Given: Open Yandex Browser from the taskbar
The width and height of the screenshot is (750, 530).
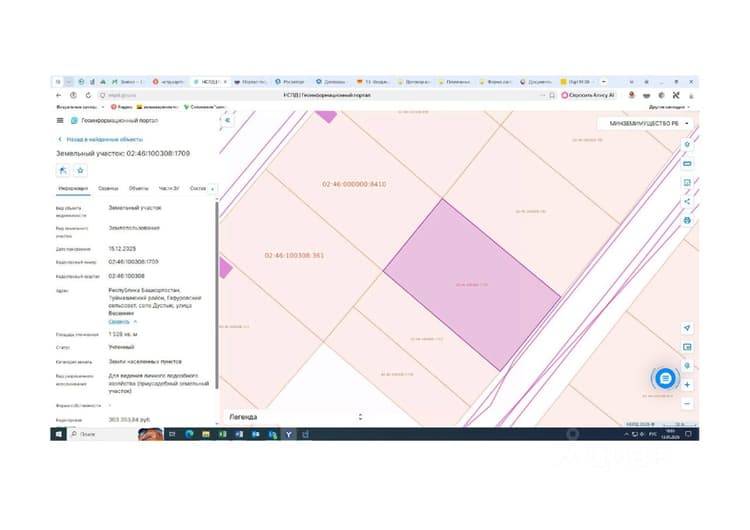Looking at the screenshot, I should 289,434.
